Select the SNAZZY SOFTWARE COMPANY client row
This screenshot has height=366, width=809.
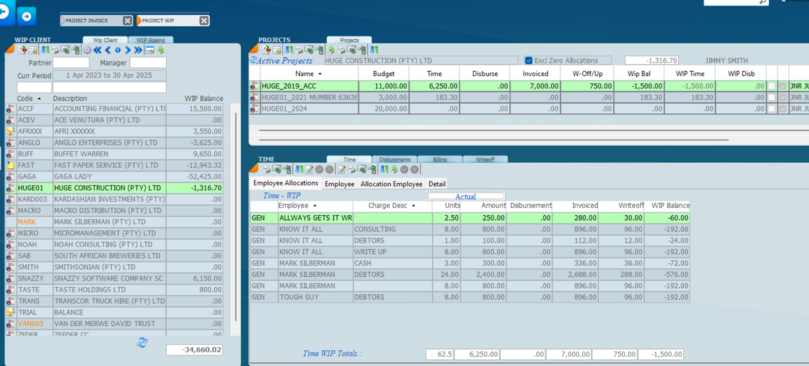pos(114,278)
